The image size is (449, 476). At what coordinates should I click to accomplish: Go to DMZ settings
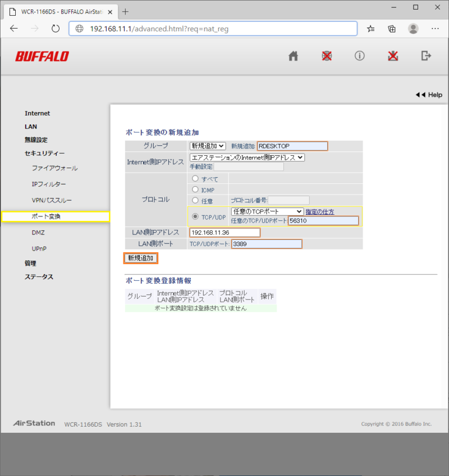[38, 233]
